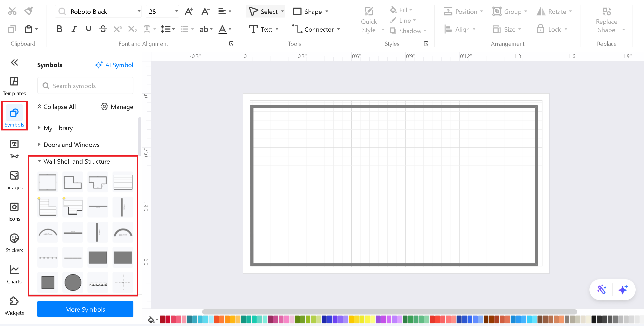The width and height of the screenshot is (644, 326).
Task: Open the Align dropdown
Action: pos(460,29)
